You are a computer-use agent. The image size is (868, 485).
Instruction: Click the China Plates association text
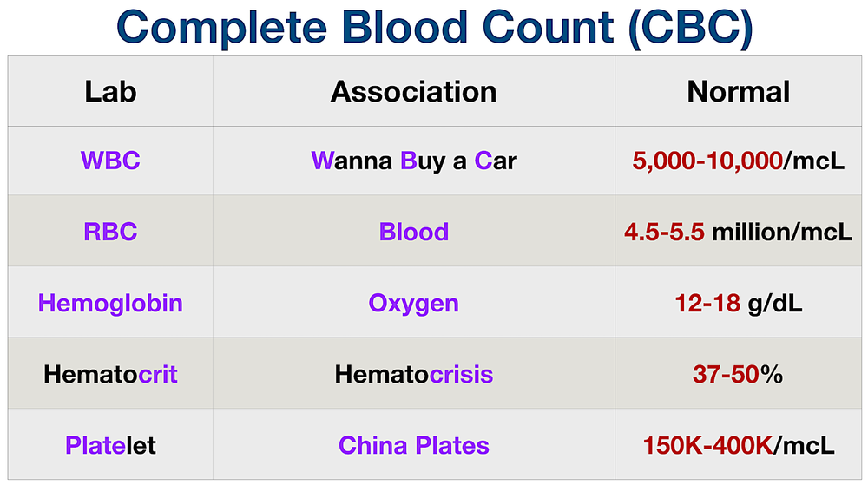coord(413,445)
